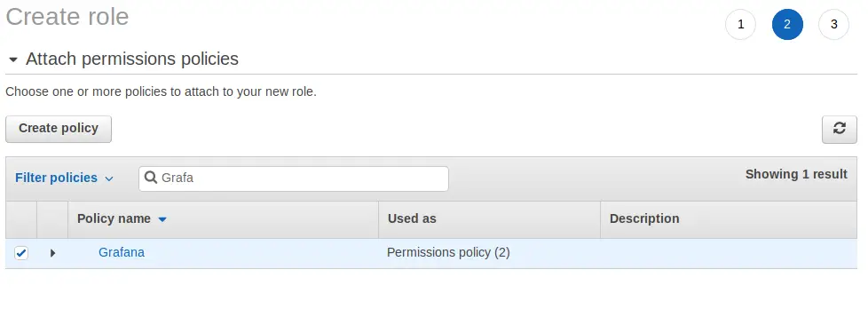Jump to step 3 circle
The width and height of the screenshot is (868, 325).
point(833,25)
